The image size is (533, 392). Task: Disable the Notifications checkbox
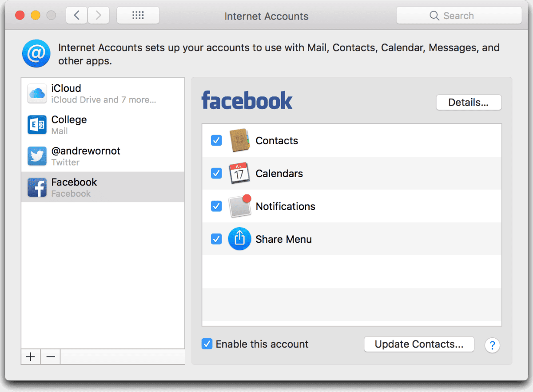216,206
